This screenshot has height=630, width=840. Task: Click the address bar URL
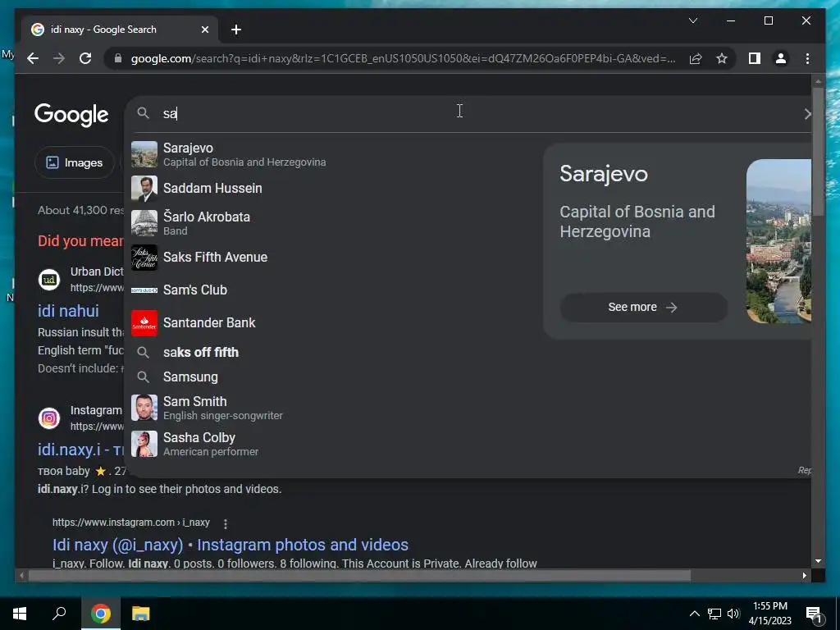pos(403,58)
